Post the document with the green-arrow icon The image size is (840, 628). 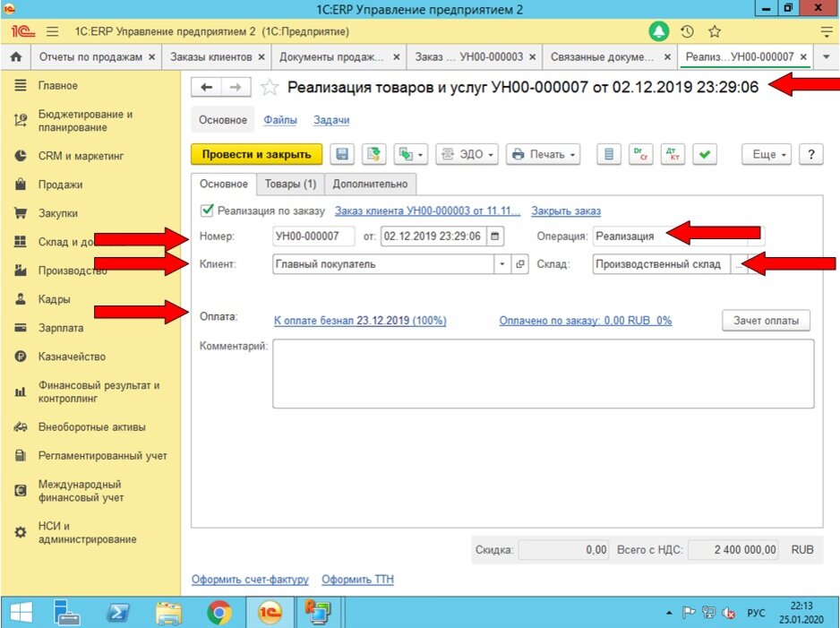tap(374, 154)
